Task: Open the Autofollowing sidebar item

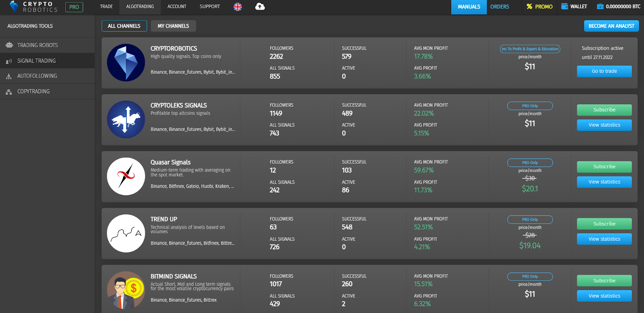Action: (x=47, y=76)
